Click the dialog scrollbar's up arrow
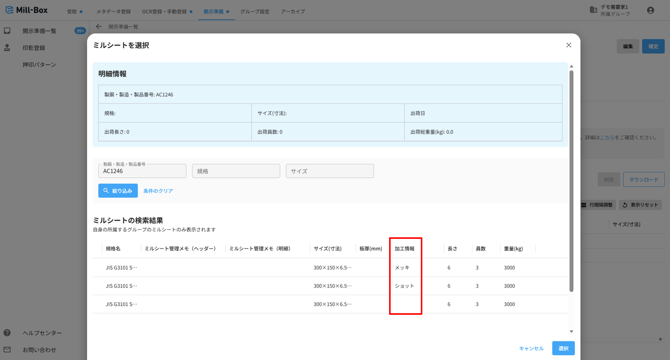 click(571, 67)
